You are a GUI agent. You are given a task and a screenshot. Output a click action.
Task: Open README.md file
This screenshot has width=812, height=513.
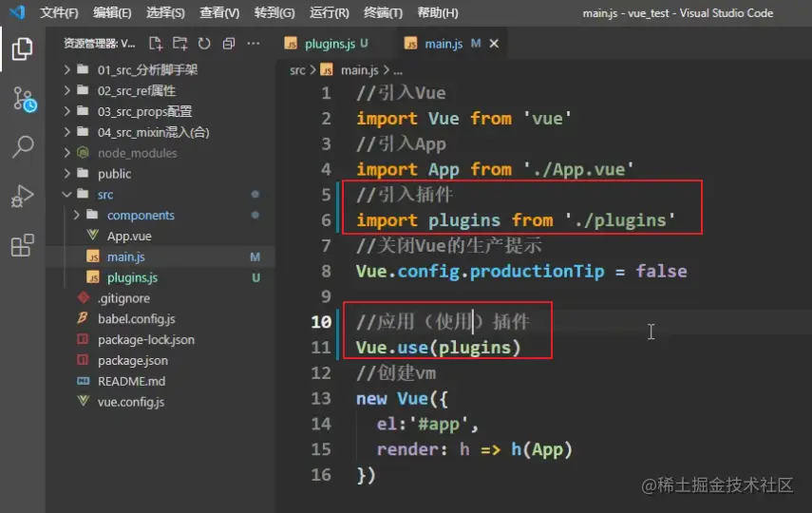pyautogui.click(x=160, y=381)
